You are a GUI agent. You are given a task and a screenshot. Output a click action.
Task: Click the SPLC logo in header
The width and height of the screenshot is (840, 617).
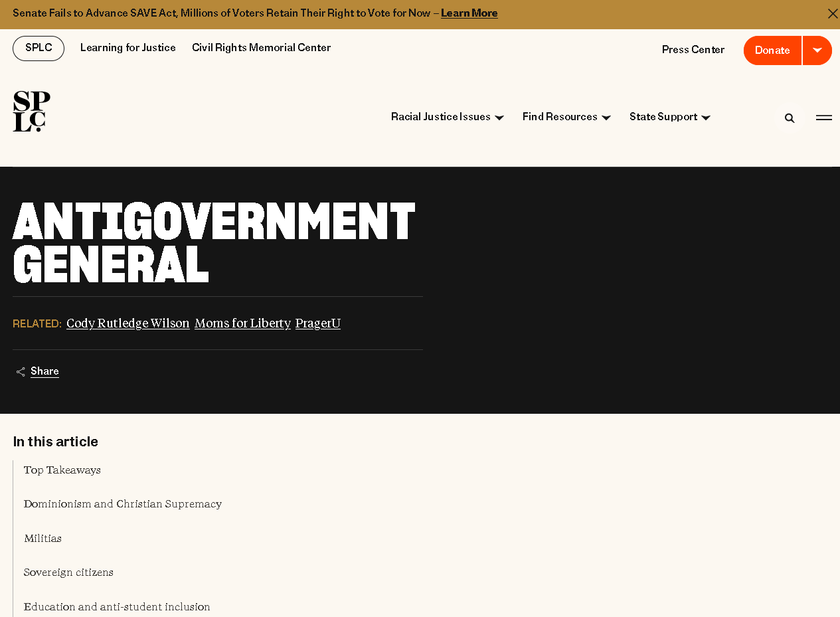(x=31, y=112)
